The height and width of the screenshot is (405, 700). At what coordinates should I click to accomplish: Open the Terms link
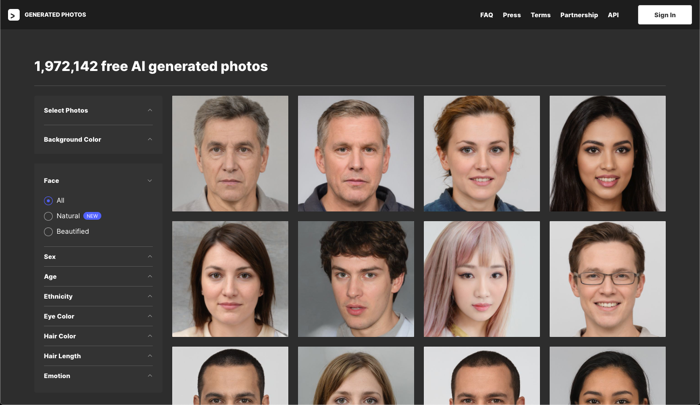[541, 15]
